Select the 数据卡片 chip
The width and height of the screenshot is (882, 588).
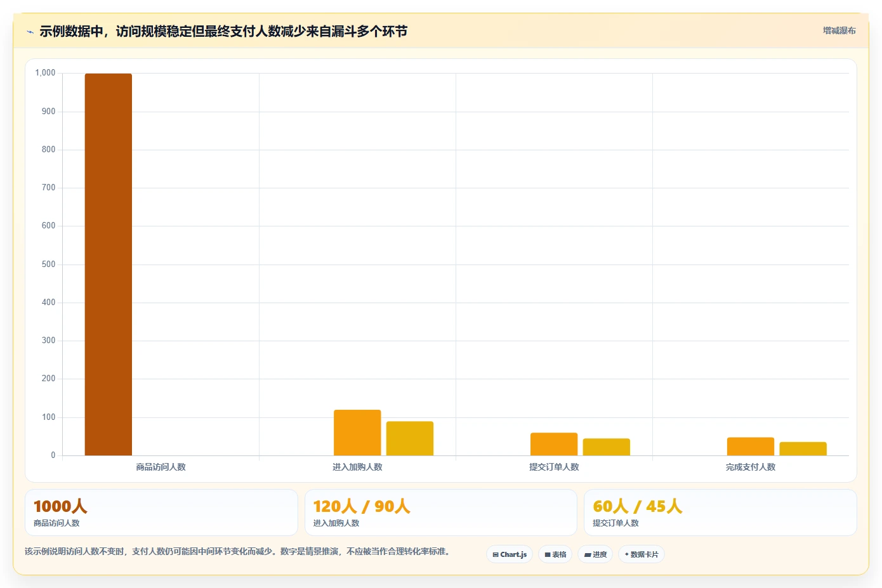(x=642, y=554)
